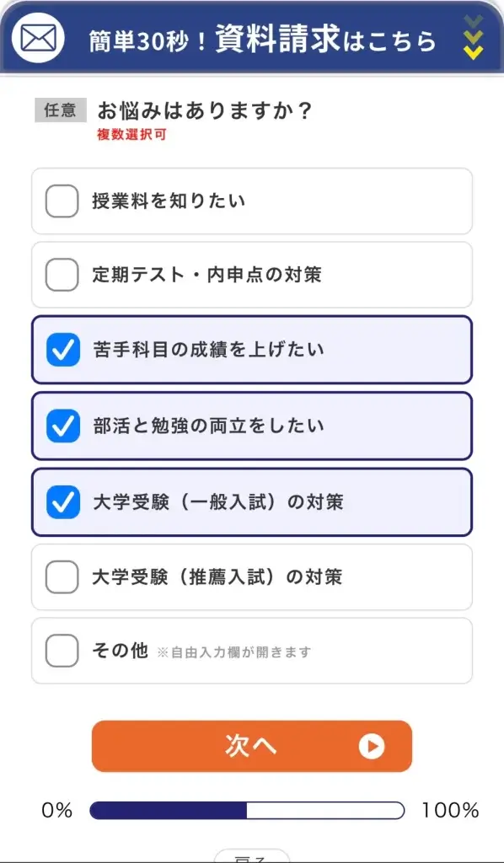Image resolution: width=504 pixels, height=863 pixels.
Task: Click the play arrow icon on 次へ button
Action: [372, 747]
